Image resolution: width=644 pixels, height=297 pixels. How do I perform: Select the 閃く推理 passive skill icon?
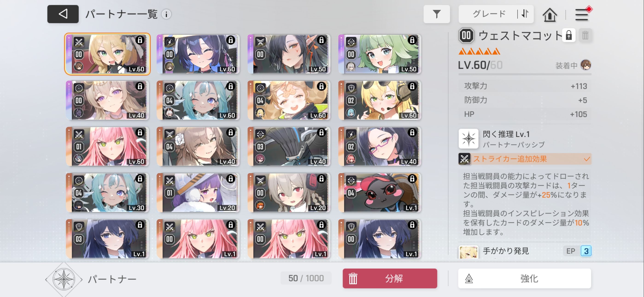coord(468,139)
